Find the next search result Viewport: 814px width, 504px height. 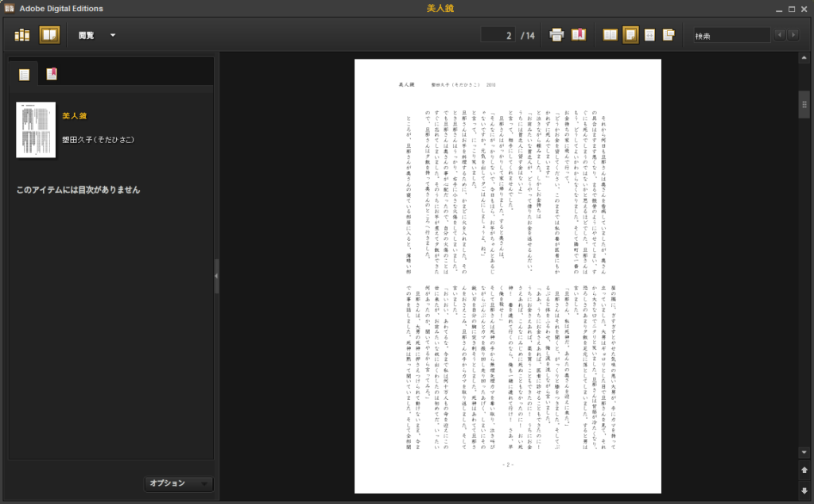[x=792, y=35]
